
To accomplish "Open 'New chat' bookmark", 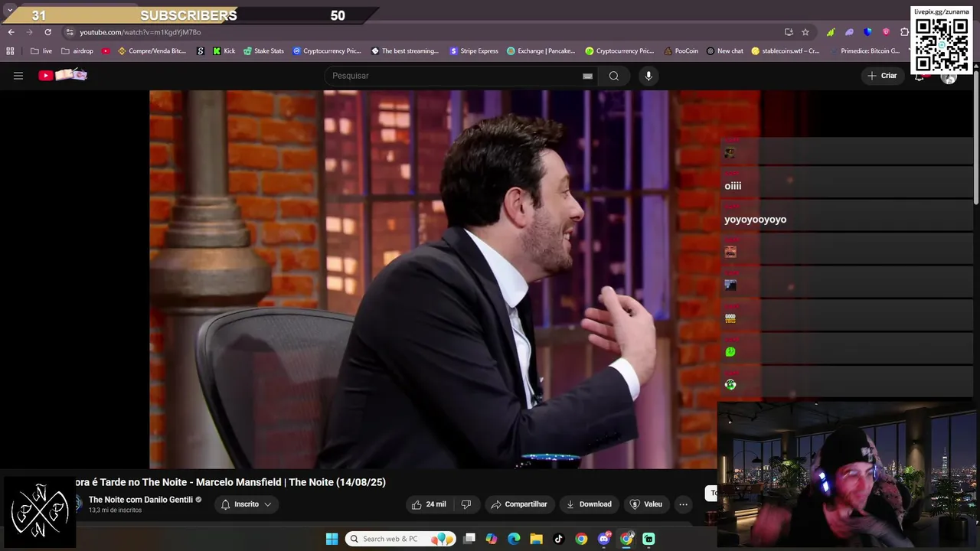I will (724, 51).
